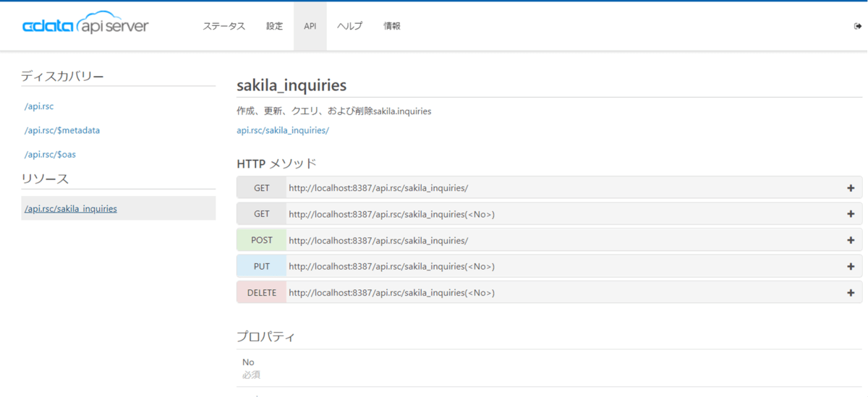Open the ステータス tab
Image resolution: width=868 pixels, height=397 pixels.
pos(224,26)
